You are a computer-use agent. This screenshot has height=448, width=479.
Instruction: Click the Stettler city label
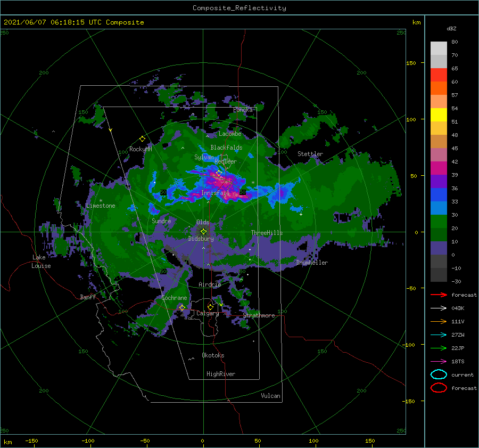pos(310,154)
